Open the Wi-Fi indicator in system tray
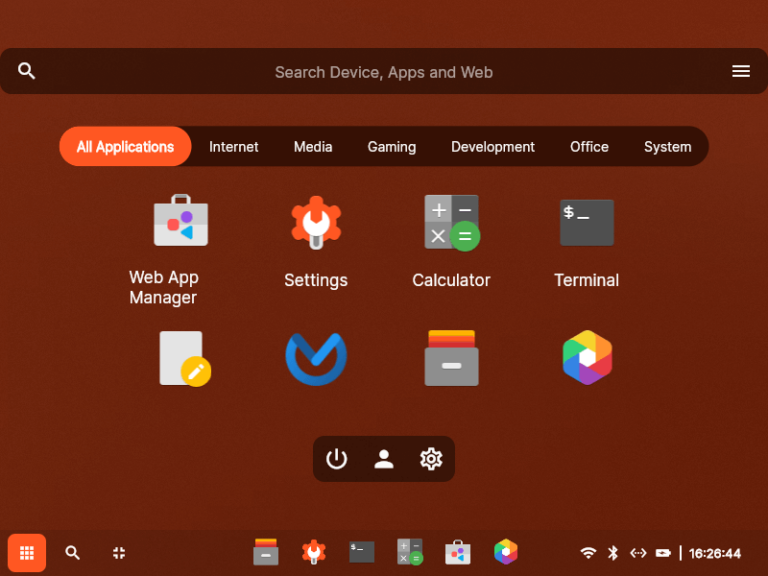768x576 pixels. (x=588, y=553)
